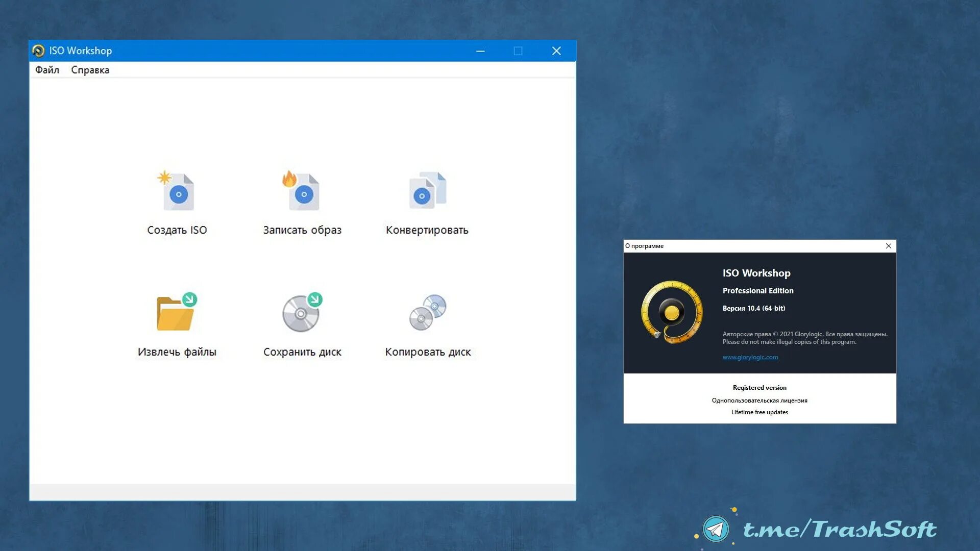Click the Однопользовательская лицензия text

pos(759,400)
